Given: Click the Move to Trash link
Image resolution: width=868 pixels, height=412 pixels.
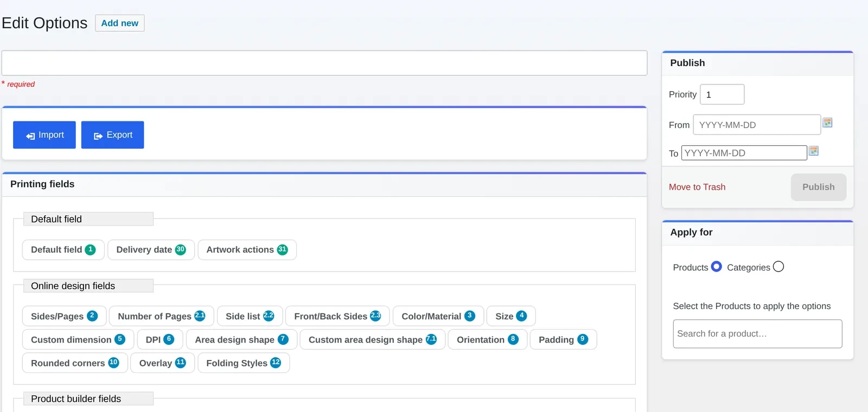Looking at the screenshot, I should pos(697,187).
